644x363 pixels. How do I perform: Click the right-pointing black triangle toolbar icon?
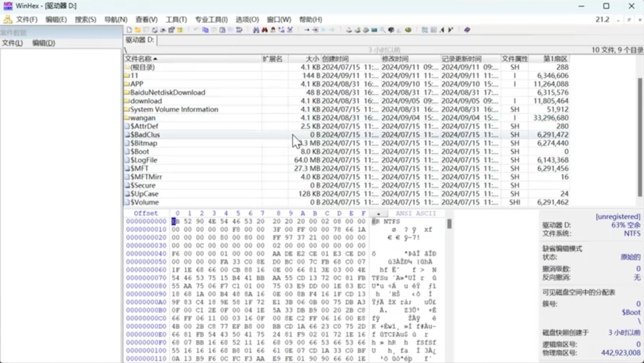point(451,30)
